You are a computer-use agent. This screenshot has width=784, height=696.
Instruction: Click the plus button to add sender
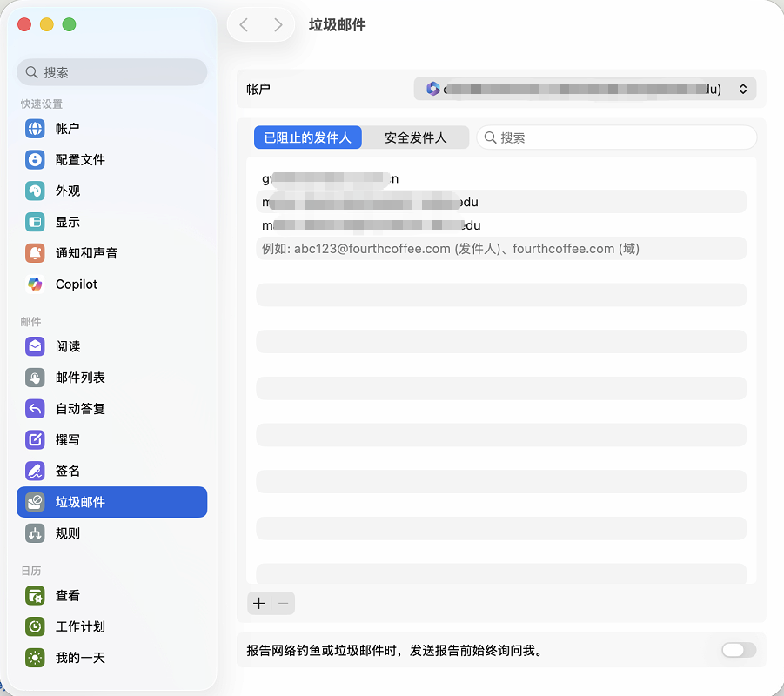pos(259,603)
